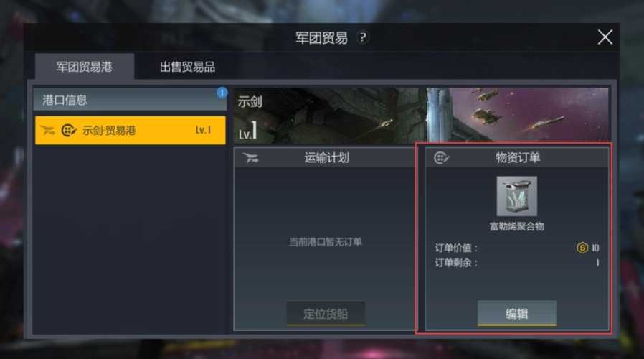Close the 军团贸易 window

(605, 37)
